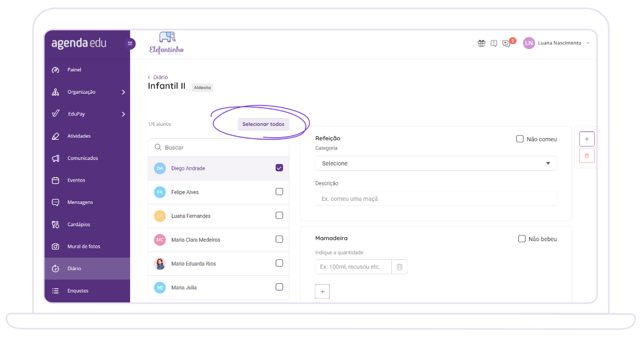Open user menu arrow beside Luana Nascimento

coord(588,43)
